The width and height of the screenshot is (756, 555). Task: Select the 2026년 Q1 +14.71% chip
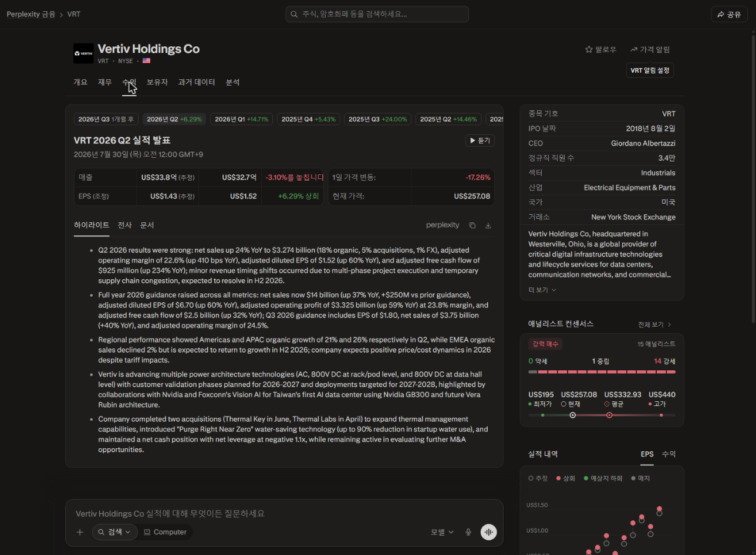(242, 119)
